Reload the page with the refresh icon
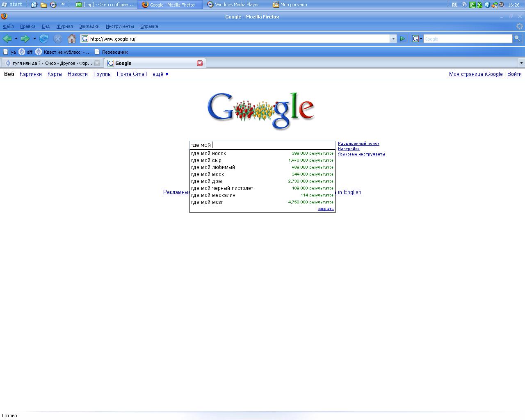This screenshot has height=420, width=525. pyautogui.click(x=44, y=39)
